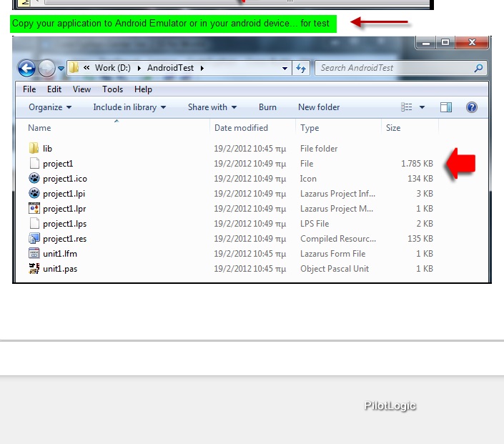Open Explorer help with the question icon
Image resolution: width=504 pixels, height=444 pixels.
pyautogui.click(x=472, y=107)
